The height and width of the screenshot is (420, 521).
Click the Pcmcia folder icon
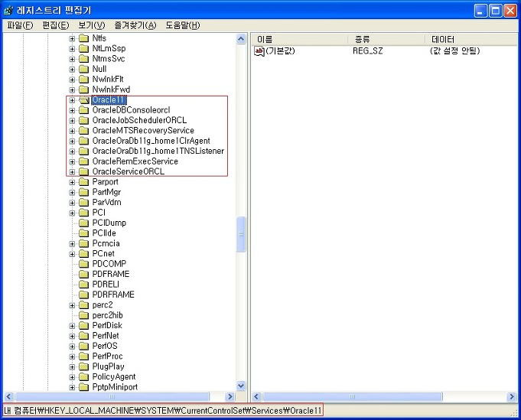(83, 243)
